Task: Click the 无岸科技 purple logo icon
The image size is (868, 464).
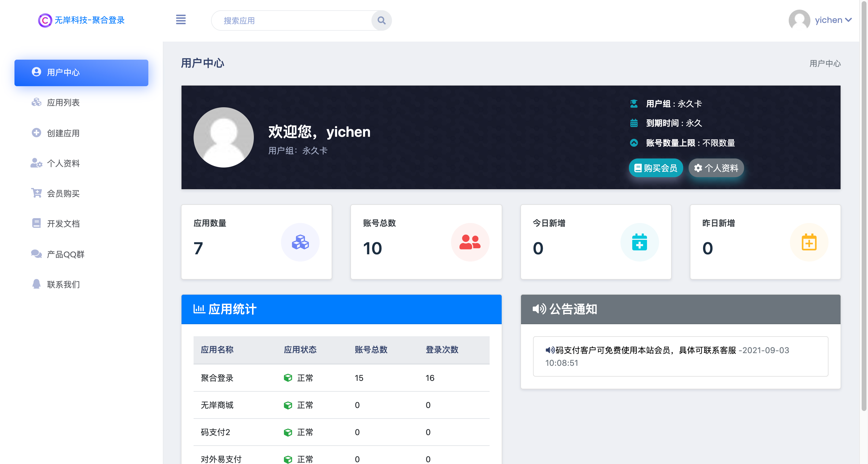Action: click(x=45, y=20)
